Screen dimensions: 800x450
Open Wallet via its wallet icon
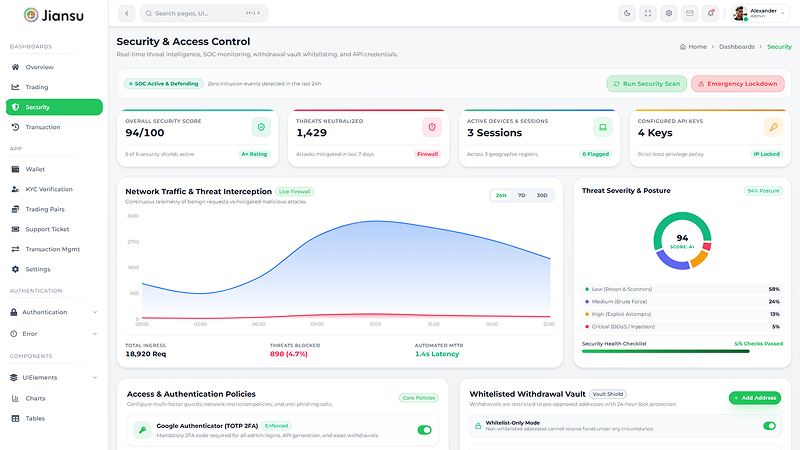(x=15, y=169)
